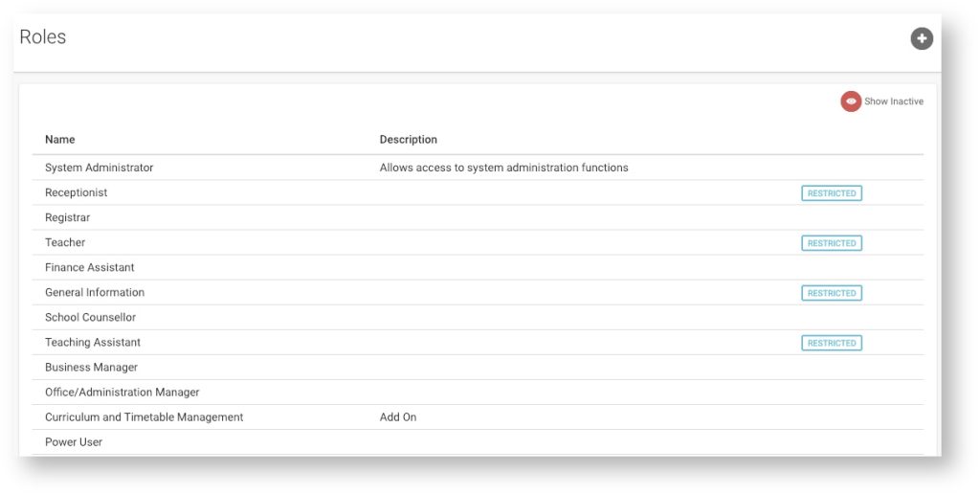The image size is (980, 495).
Task: Click the Teaching Assistant RESTRICTED badge
Action: coord(832,343)
